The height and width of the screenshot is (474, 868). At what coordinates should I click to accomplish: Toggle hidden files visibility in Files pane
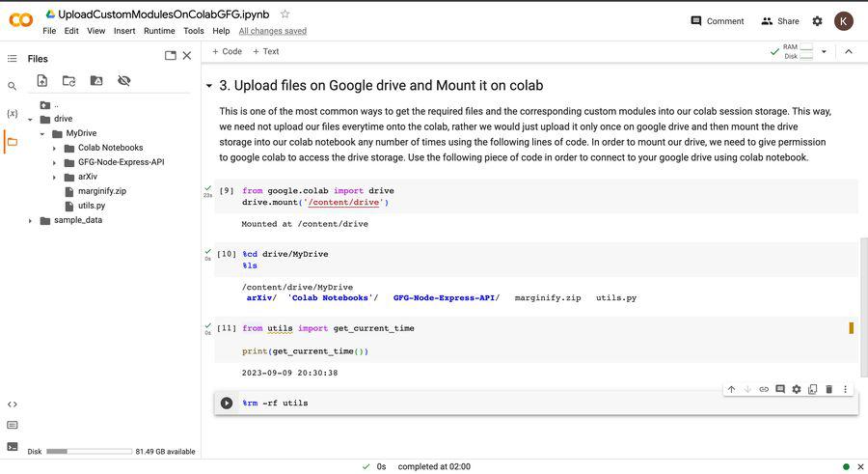(124, 81)
